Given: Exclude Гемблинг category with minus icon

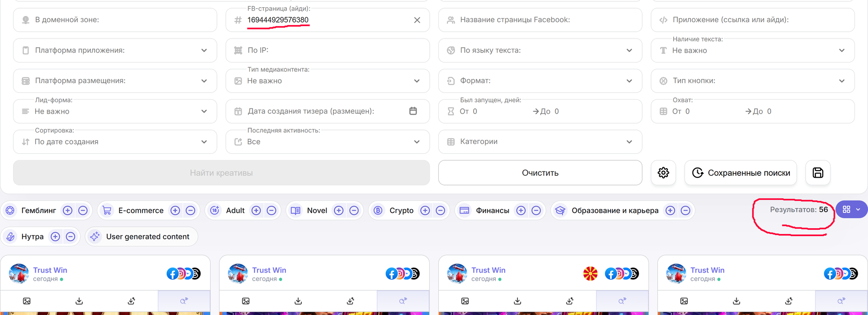Looking at the screenshot, I should coord(83,210).
